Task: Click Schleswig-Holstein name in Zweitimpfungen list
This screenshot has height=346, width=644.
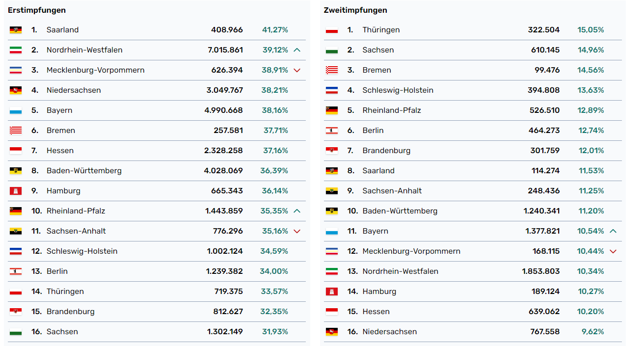Action: coord(398,90)
